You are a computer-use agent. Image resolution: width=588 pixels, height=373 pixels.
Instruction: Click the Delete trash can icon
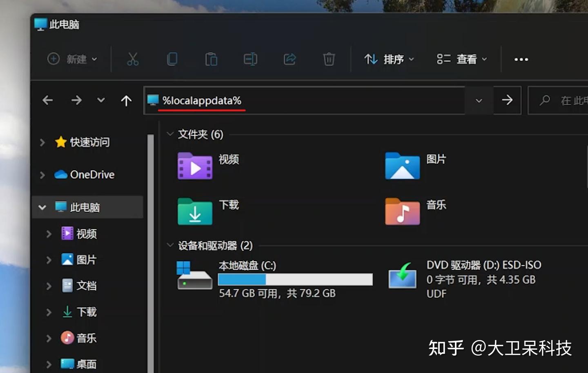point(329,59)
